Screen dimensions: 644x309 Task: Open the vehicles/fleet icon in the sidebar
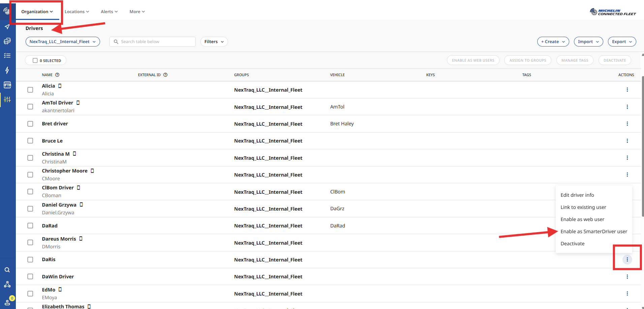(x=7, y=41)
